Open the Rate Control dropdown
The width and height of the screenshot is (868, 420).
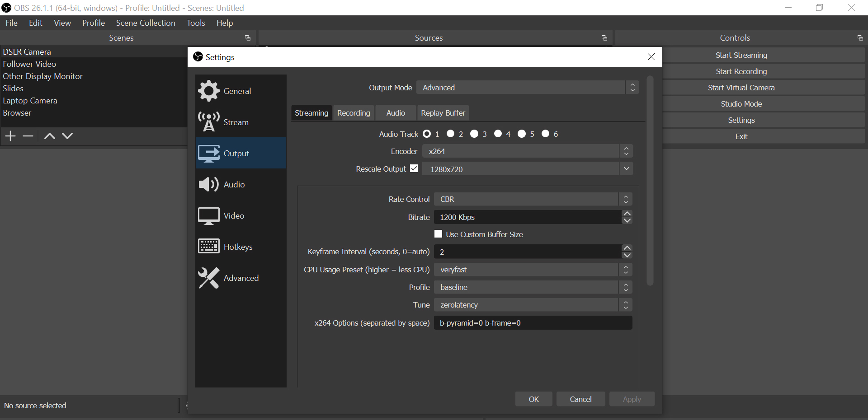pyautogui.click(x=533, y=199)
